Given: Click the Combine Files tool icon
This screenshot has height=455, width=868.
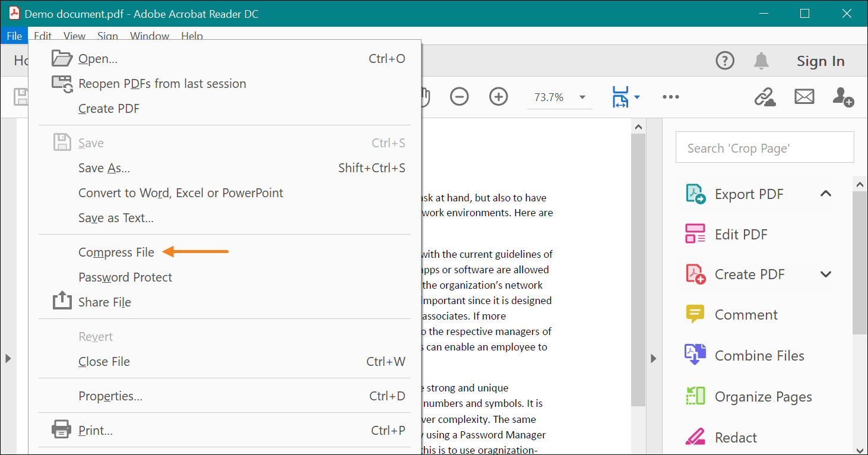Looking at the screenshot, I should coord(695,355).
